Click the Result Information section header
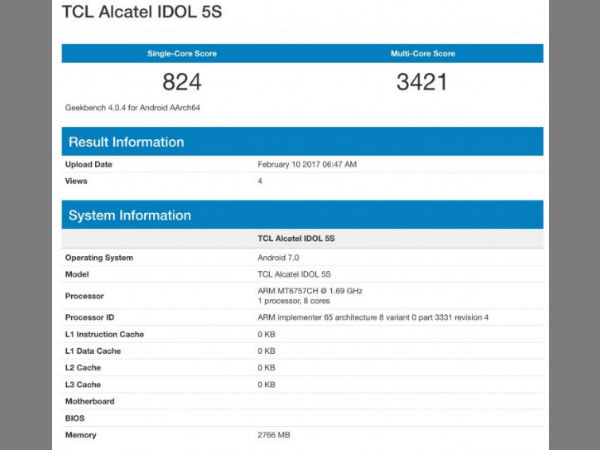Image resolution: width=600 pixels, height=450 pixels. pos(302,142)
